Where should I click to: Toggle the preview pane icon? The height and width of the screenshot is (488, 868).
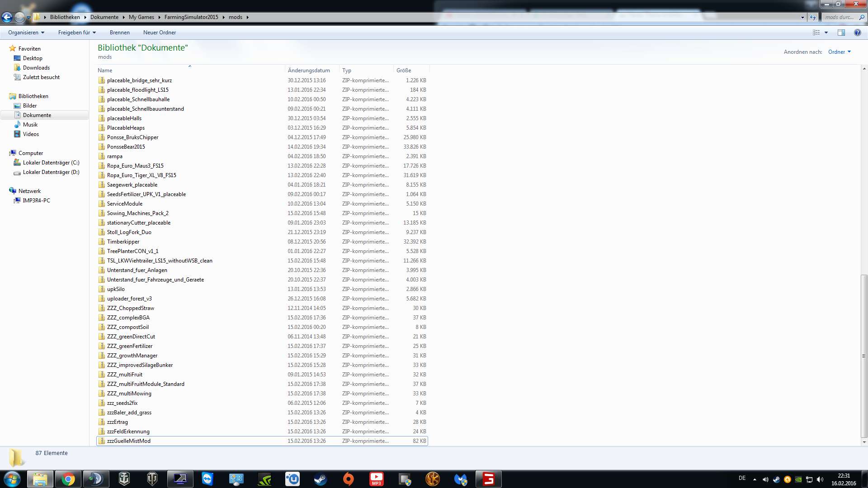point(841,33)
